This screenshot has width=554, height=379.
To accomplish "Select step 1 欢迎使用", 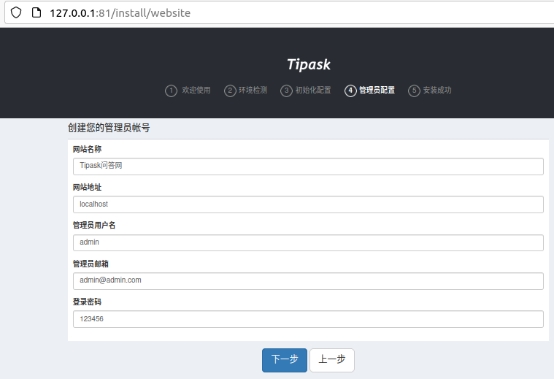I will point(188,90).
